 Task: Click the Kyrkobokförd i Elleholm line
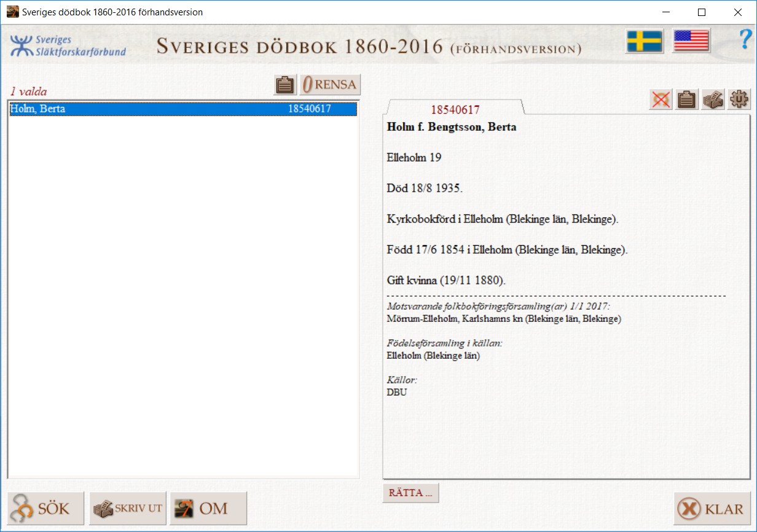point(502,219)
